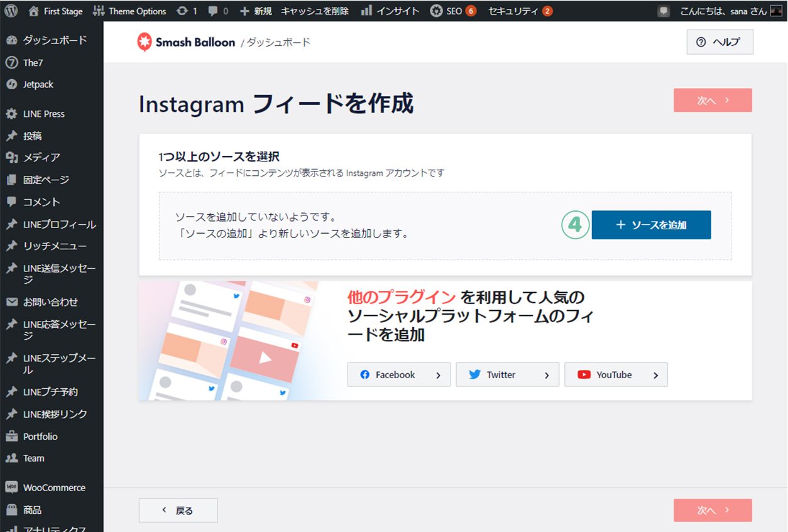Click the ソースを追加 button
Screen dimensions: 788x532
click(x=651, y=225)
